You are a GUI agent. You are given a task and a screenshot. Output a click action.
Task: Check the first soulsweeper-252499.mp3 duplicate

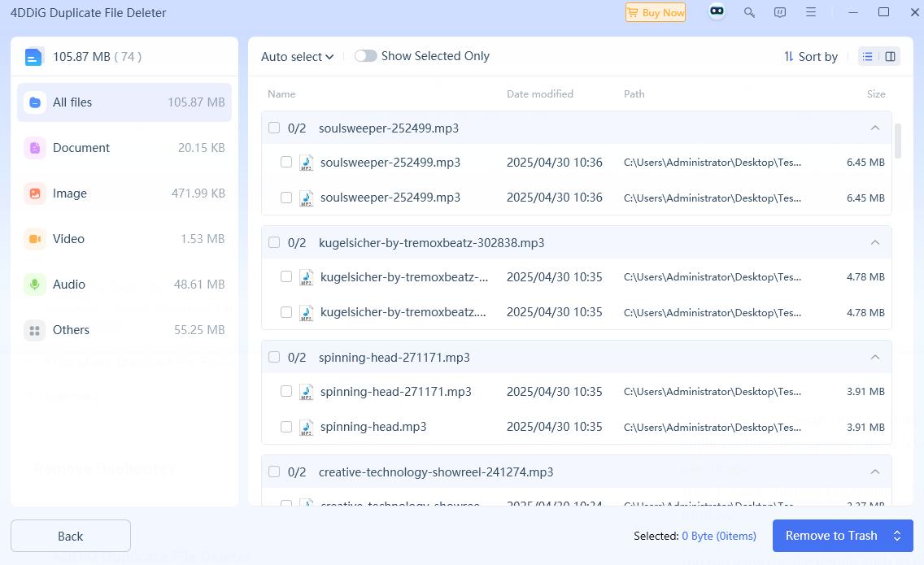[286, 162]
